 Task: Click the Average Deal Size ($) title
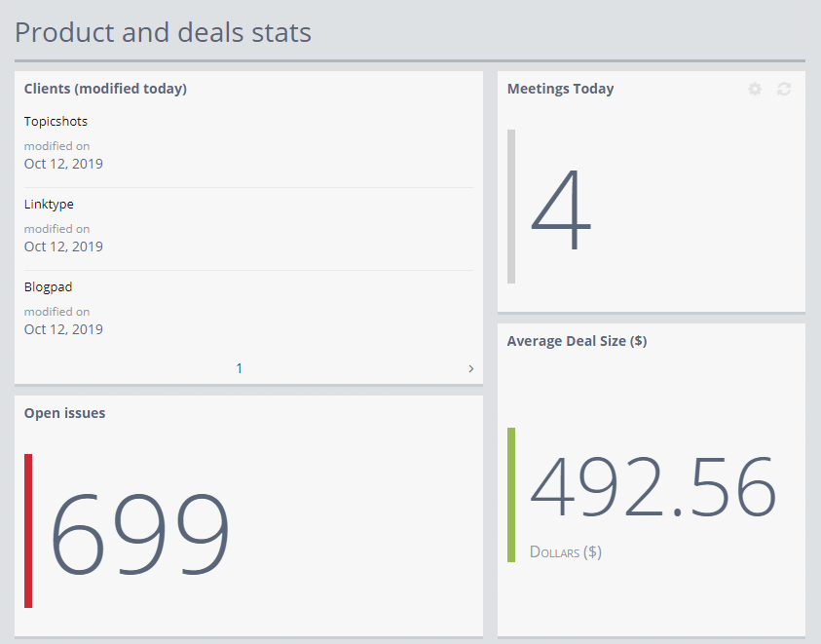(x=577, y=341)
